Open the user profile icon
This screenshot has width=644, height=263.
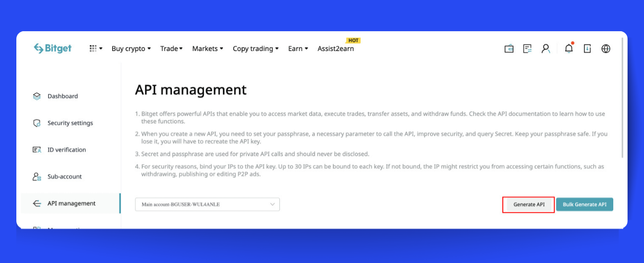pyautogui.click(x=545, y=49)
